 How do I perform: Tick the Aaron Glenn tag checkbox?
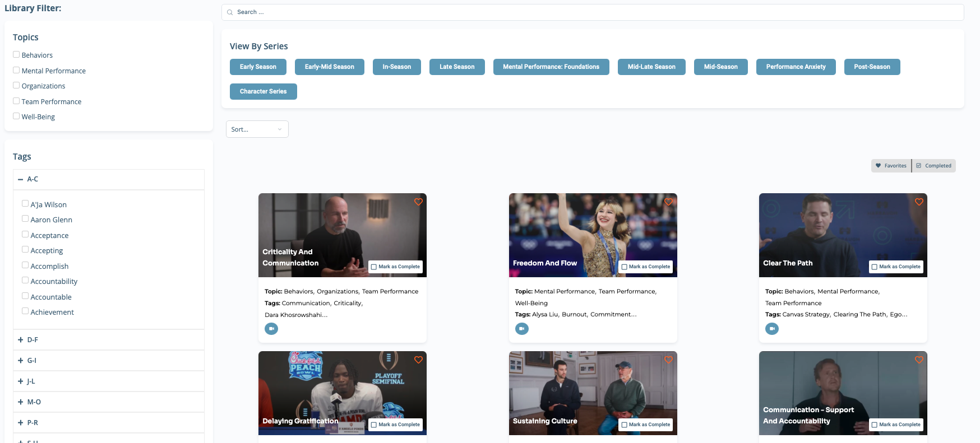[25, 218]
